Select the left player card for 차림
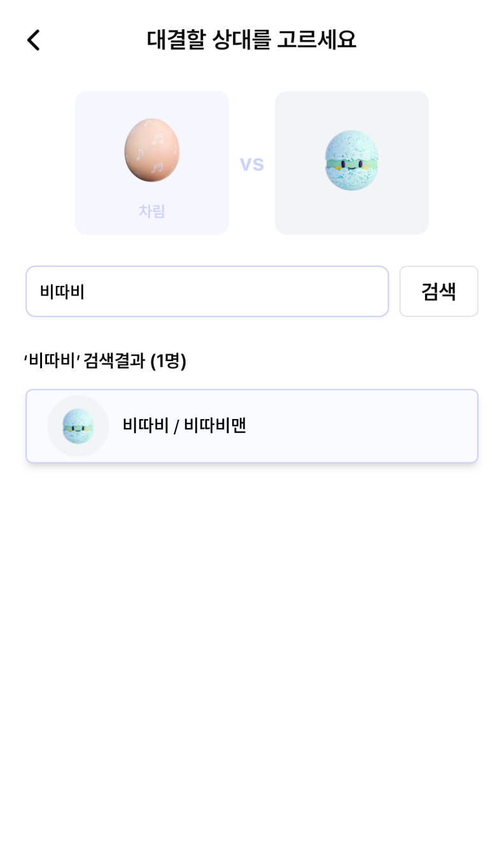This screenshot has width=504, height=847. [152, 163]
